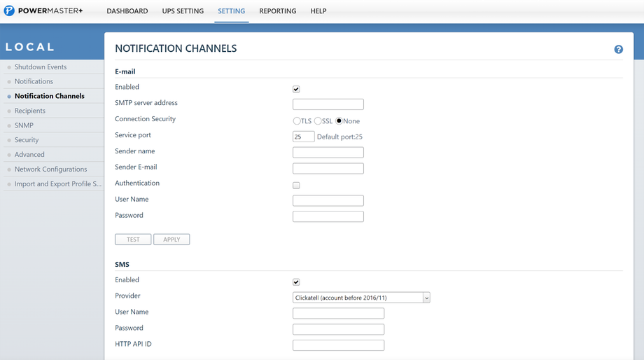Click the SMTP server address field
644x360 pixels.
click(x=328, y=104)
